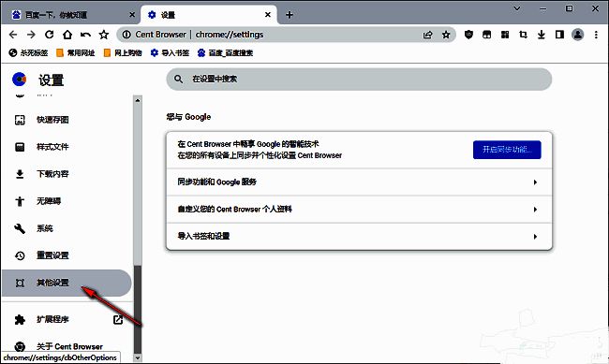Open the 网上购物 bookmark folder

click(123, 52)
